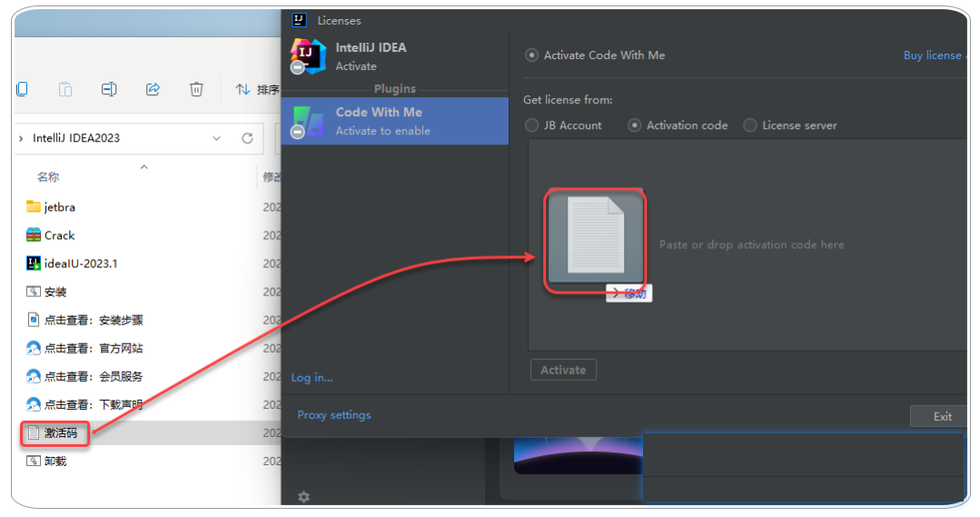
Task: Select the 点击查看：下载声明 shortcut
Action: click(85, 404)
